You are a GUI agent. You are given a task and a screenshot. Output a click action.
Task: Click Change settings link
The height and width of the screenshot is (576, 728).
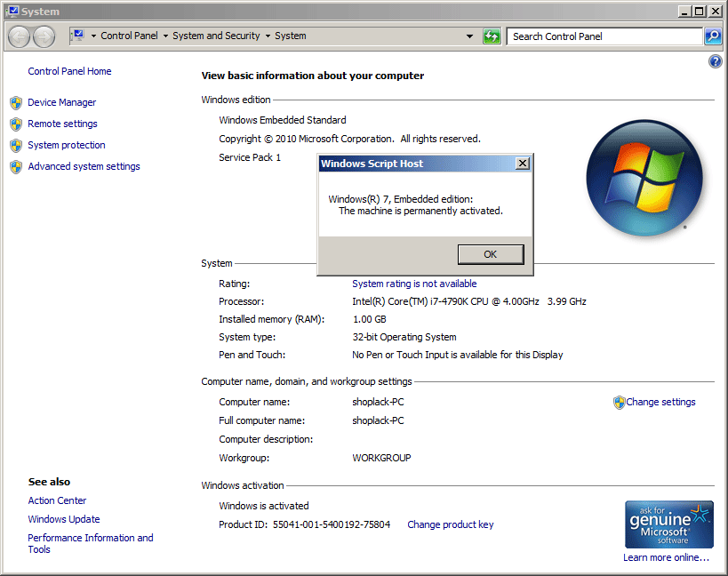pos(660,402)
